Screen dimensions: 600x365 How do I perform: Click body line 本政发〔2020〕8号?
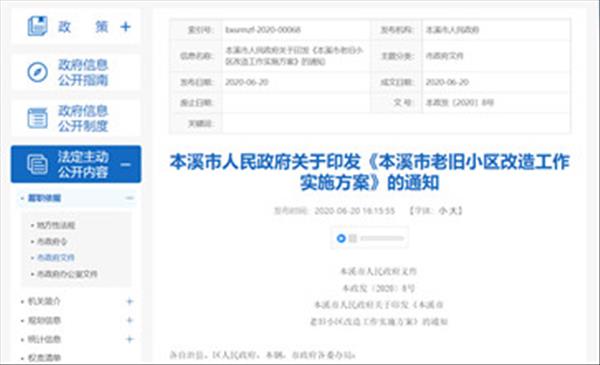(378, 288)
